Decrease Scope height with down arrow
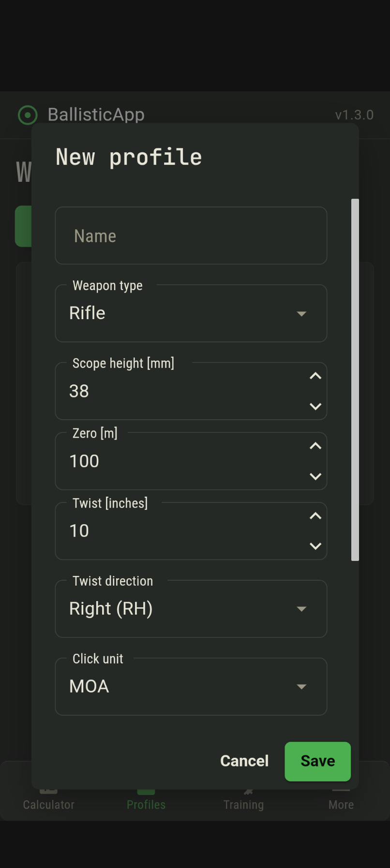Screen dimensions: 390x868 pyautogui.click(x=315, y=406)
